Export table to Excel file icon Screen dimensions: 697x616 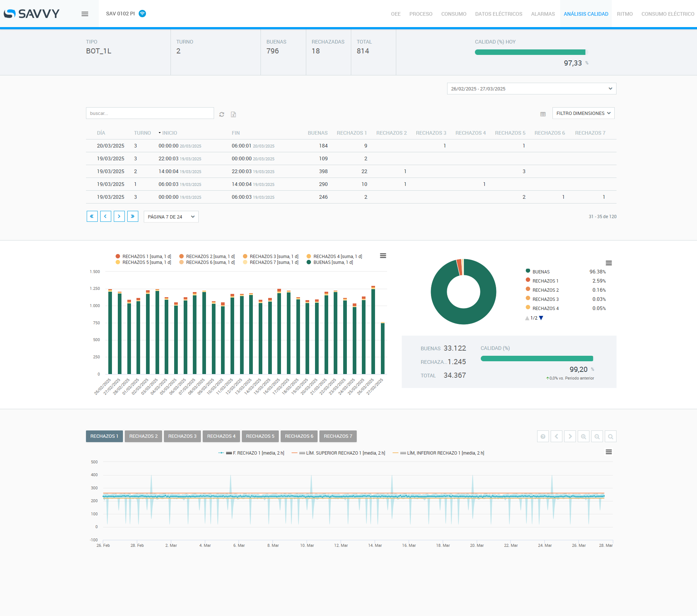[233, 115]
